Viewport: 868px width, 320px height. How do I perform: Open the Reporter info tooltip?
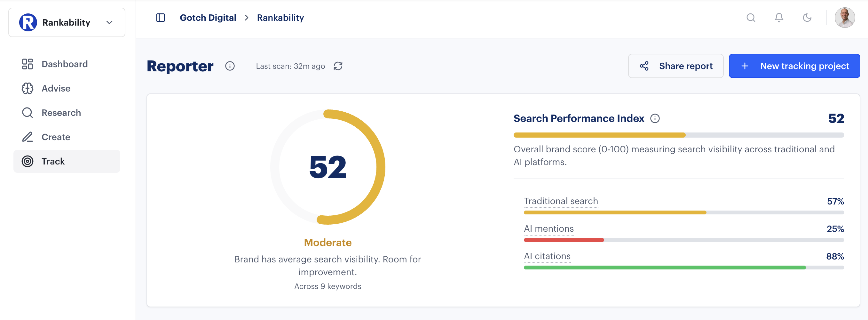230,66
